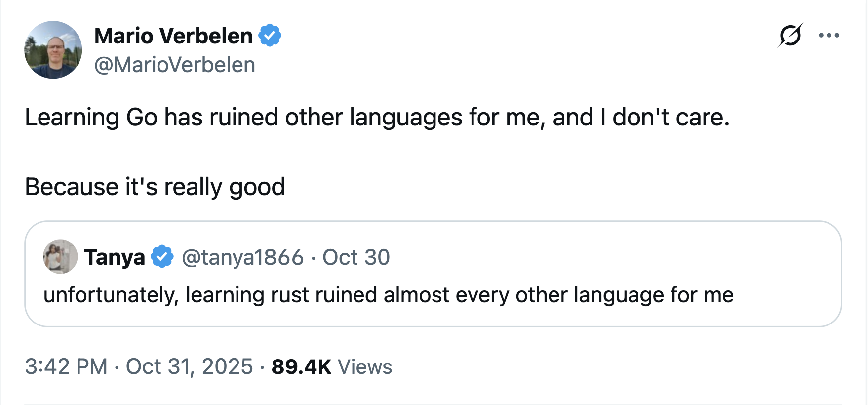
Task: Select the "Learning Go has ruined" post text
Action: [377, 118]
